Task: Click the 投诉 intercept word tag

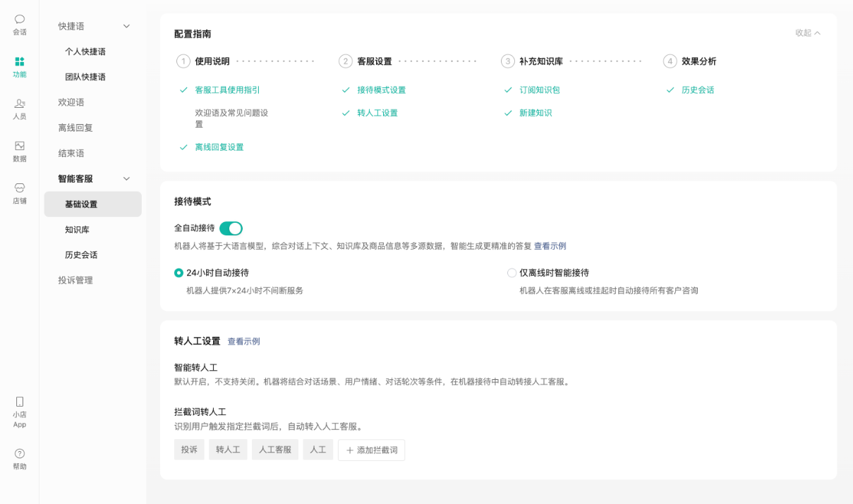Action: (189, 450)
